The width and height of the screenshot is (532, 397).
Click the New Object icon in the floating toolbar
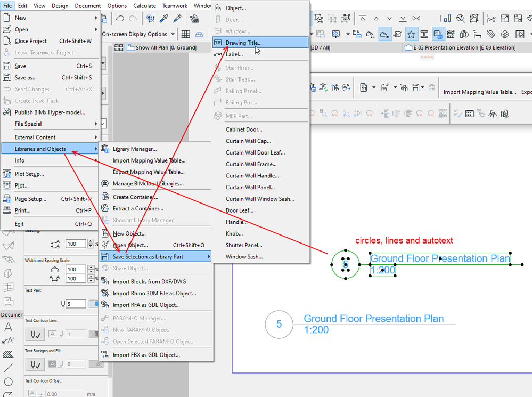coord(363,87)
